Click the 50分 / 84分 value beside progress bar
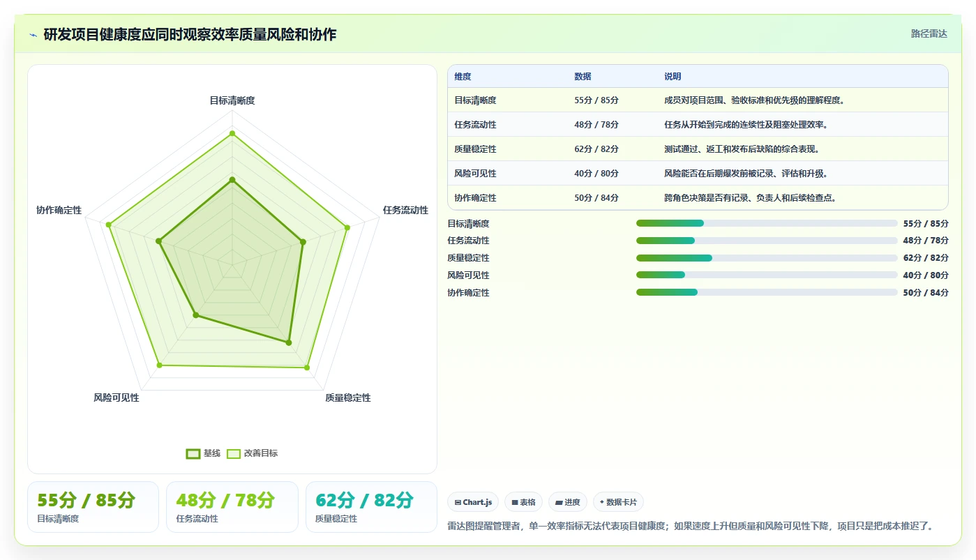Screen dimensions: 976x560 click(926, 293)
